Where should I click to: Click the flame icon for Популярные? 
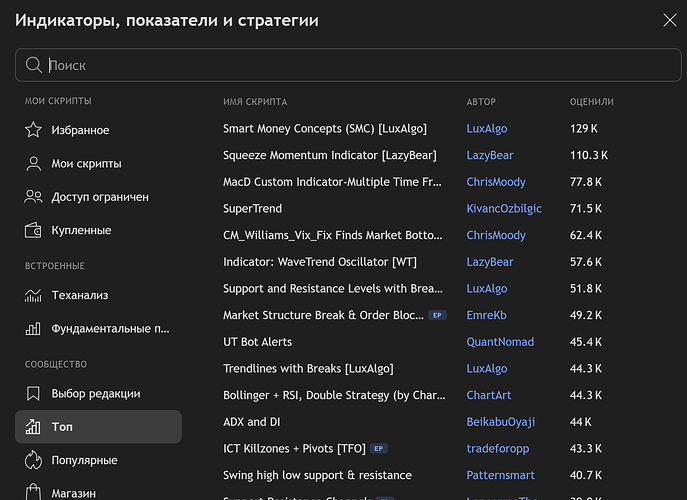coord(33,460)
